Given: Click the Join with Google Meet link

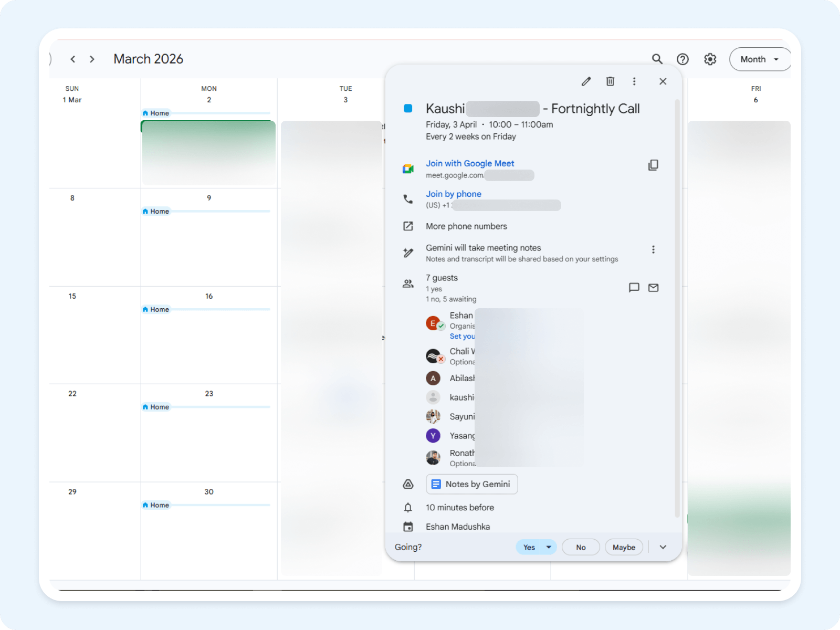Looking at the screenshot, I should 470,163.
